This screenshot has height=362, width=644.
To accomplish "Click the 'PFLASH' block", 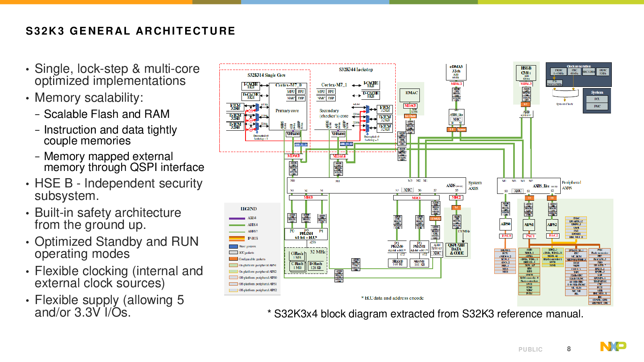I will [x=306, y=234].
